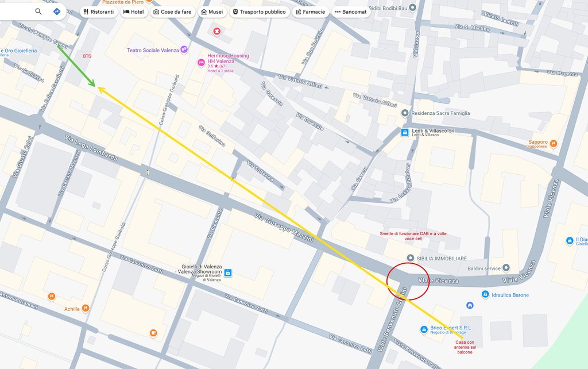This screenshot has width=588, height=369.
Task: Select the Ristoranti filter chip
Action: (x=99, y=12)
